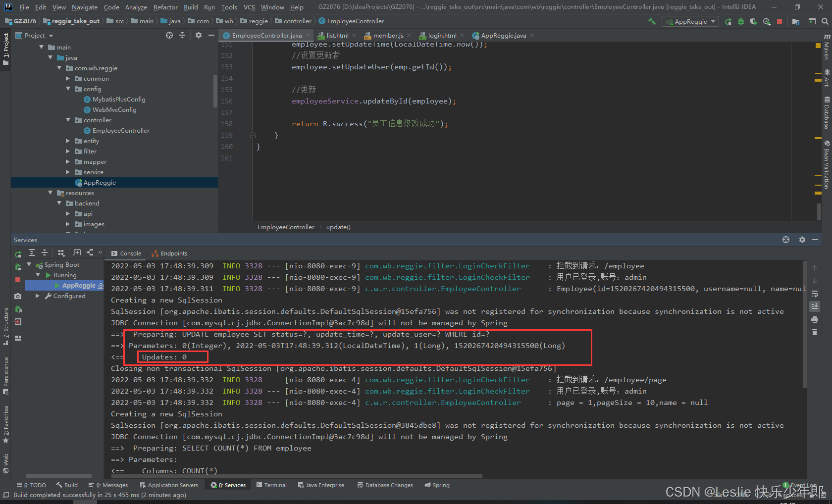Image resolution: width=832 pixels, height=504 pixels.
Task: Click the console horizontal scrollbar
Action: (296, 476)
